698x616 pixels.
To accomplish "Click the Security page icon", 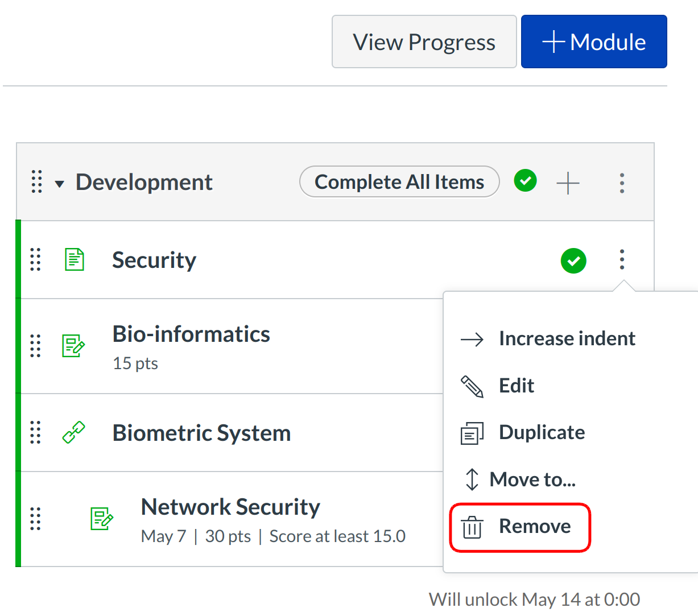I will click(74, 260).
